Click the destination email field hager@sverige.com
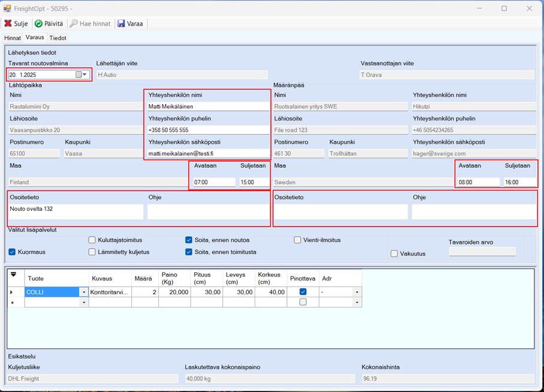This screenshot has height=392, width=544. [474, 153]
